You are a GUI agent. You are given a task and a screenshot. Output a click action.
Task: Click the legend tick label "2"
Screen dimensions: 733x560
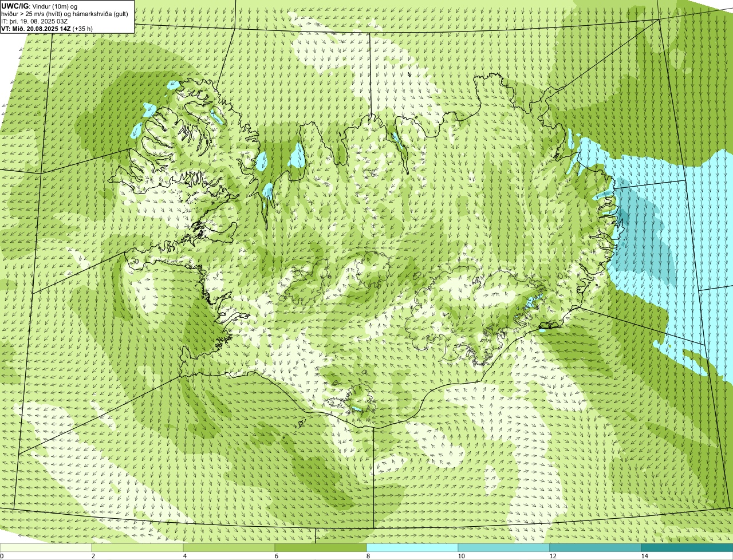93,556
